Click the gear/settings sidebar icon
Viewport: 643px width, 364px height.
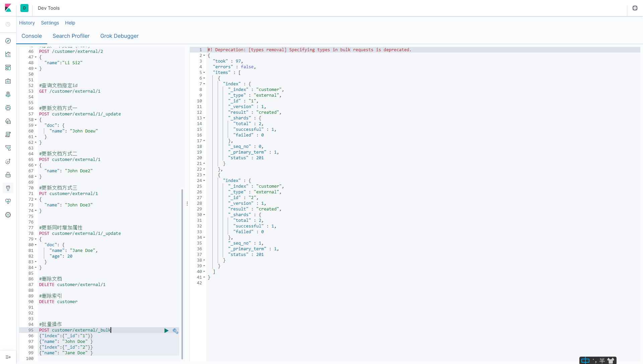[x=8, y=215]
